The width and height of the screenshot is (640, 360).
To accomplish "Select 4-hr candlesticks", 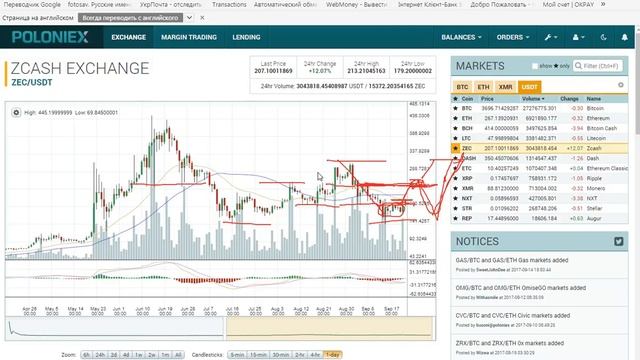I will pyautogui.click(x=315, y=355).
